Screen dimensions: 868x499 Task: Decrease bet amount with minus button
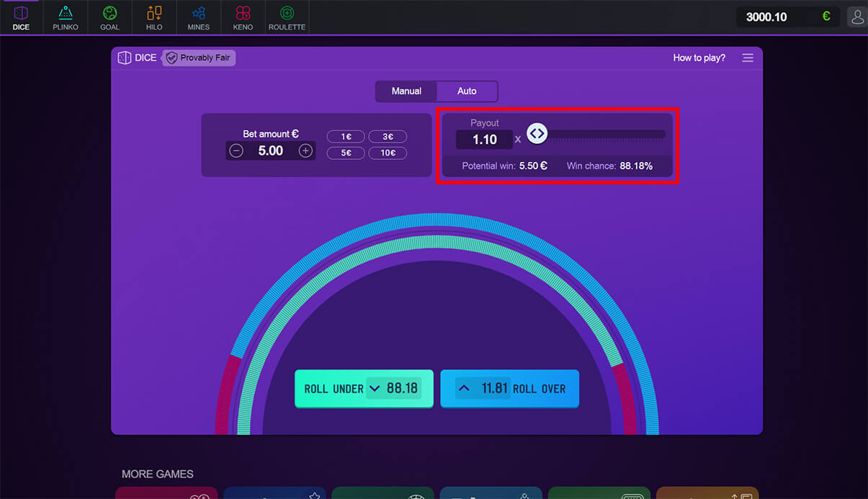pos(236,150)
